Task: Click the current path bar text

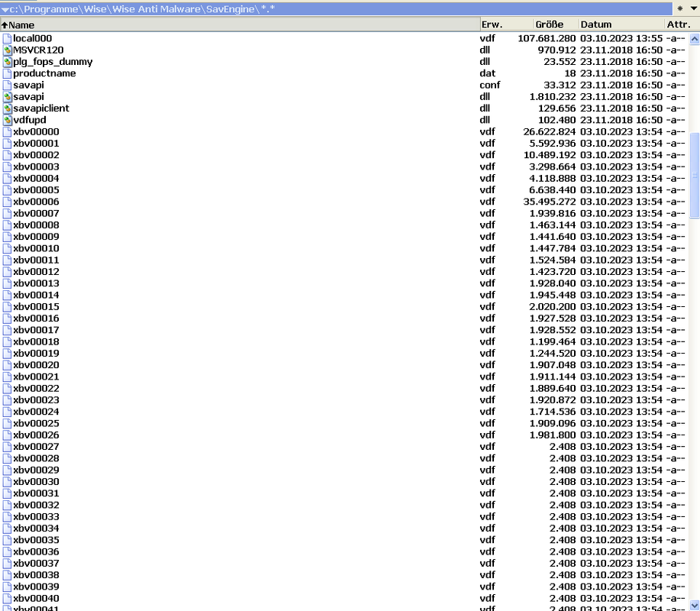Action: pos(142,9)
